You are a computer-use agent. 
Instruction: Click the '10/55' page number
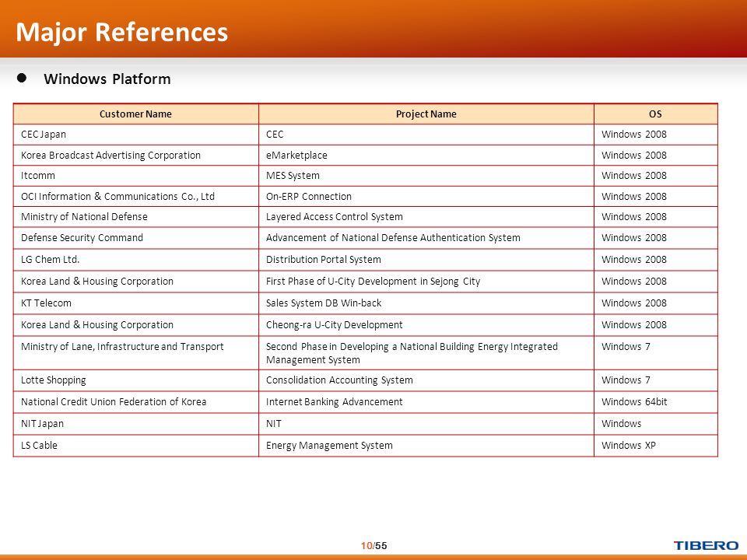click(374, 546)
